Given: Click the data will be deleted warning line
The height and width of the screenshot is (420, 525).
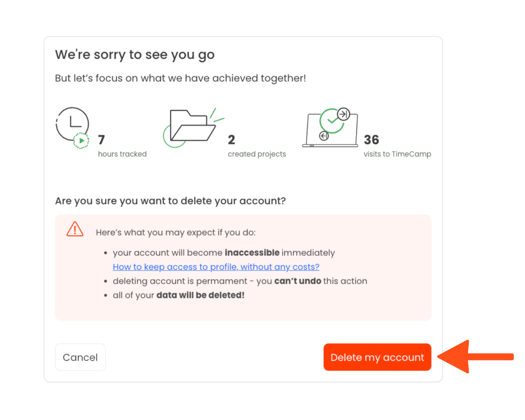Looking at the screenshot, I should pos(178,295).
